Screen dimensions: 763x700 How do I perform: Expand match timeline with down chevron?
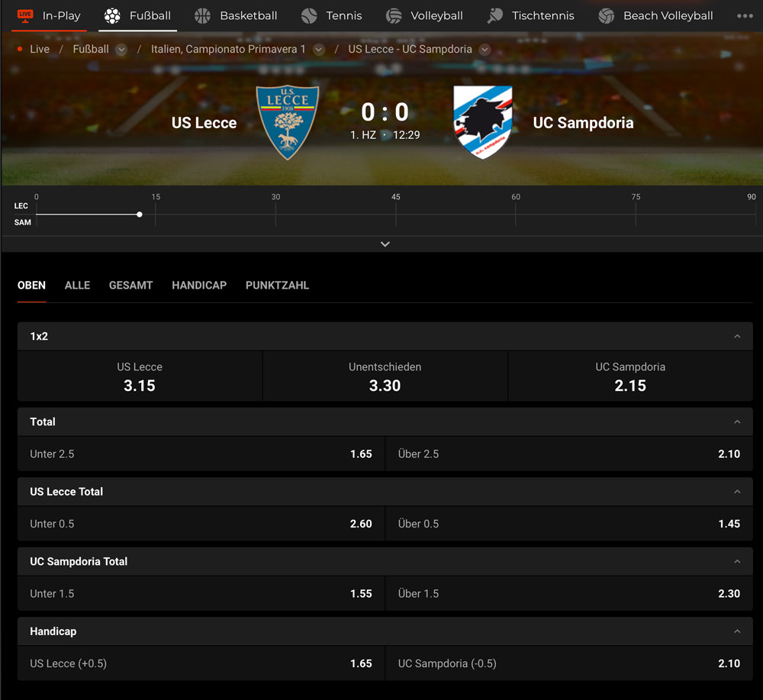(385, 244)
